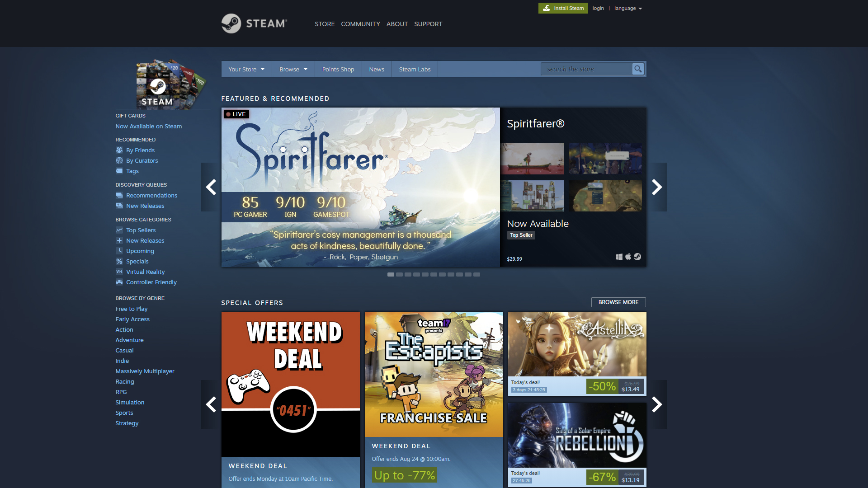Click the next arrow on featured carousel
Viewport: 868px width, 488px height.
[x=656, y=187]
